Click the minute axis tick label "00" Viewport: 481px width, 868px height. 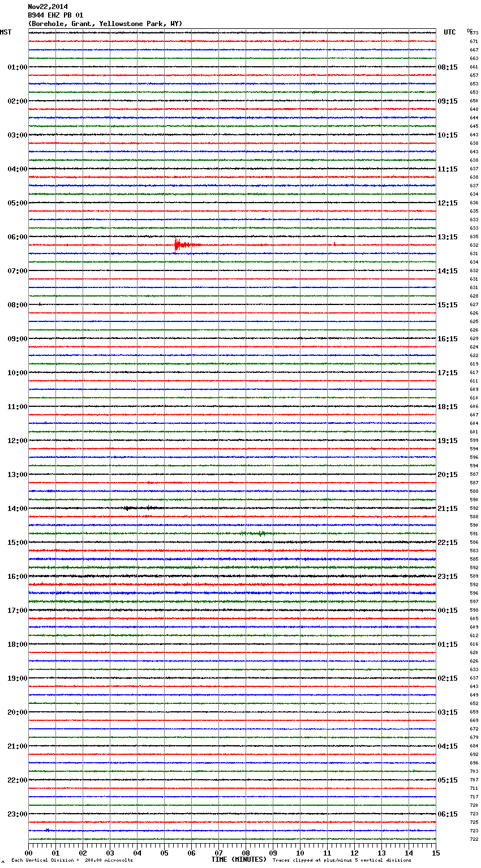point(28,853)
